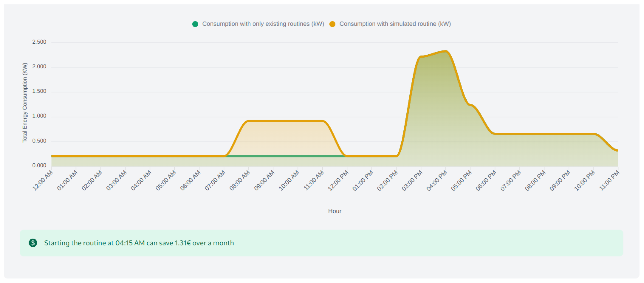Image resolution: width=644 pixels, height=283 pixels.
Task: Click the 06:00 PM x-axis label
Action: tap(486, 180)
